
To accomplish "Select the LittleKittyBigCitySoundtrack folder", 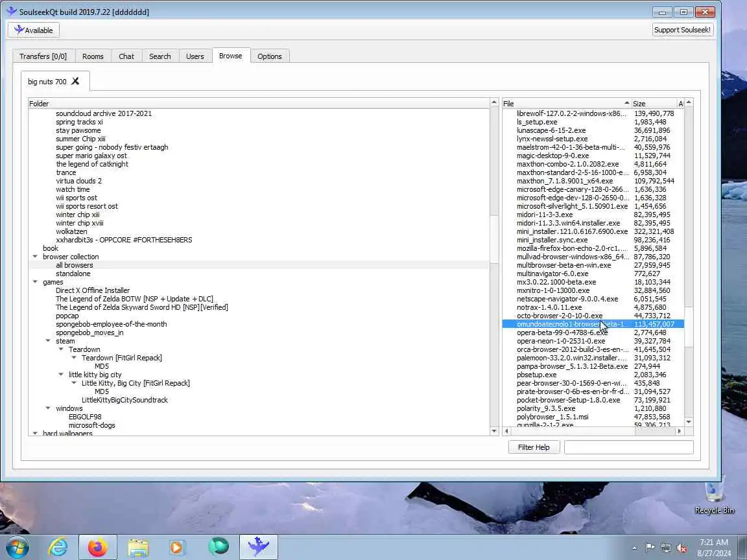I will [x=124, y=400].
